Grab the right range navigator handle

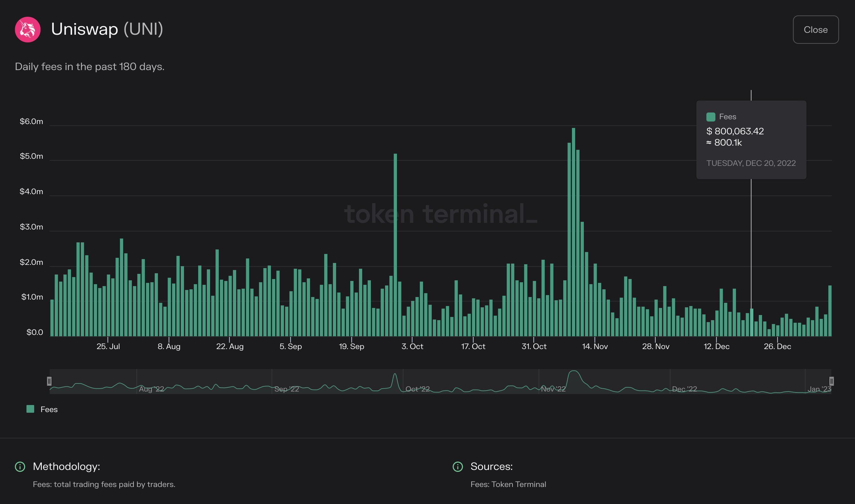click(x=831, y=381)
